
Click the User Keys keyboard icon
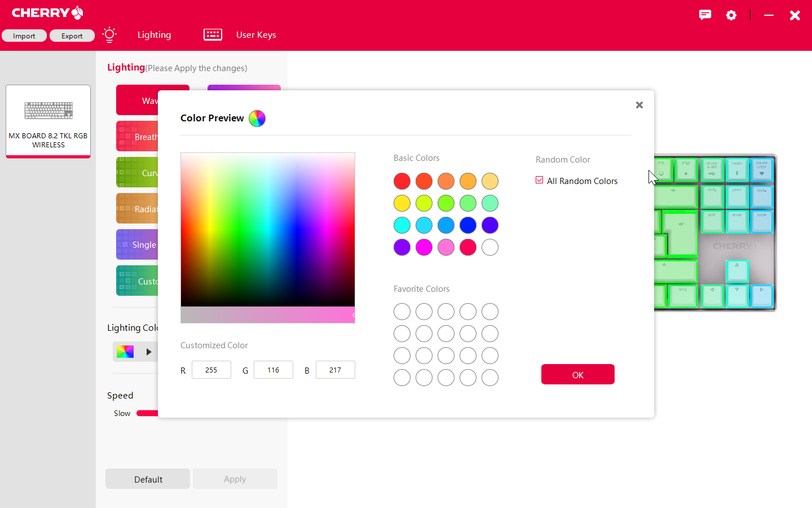213,35
